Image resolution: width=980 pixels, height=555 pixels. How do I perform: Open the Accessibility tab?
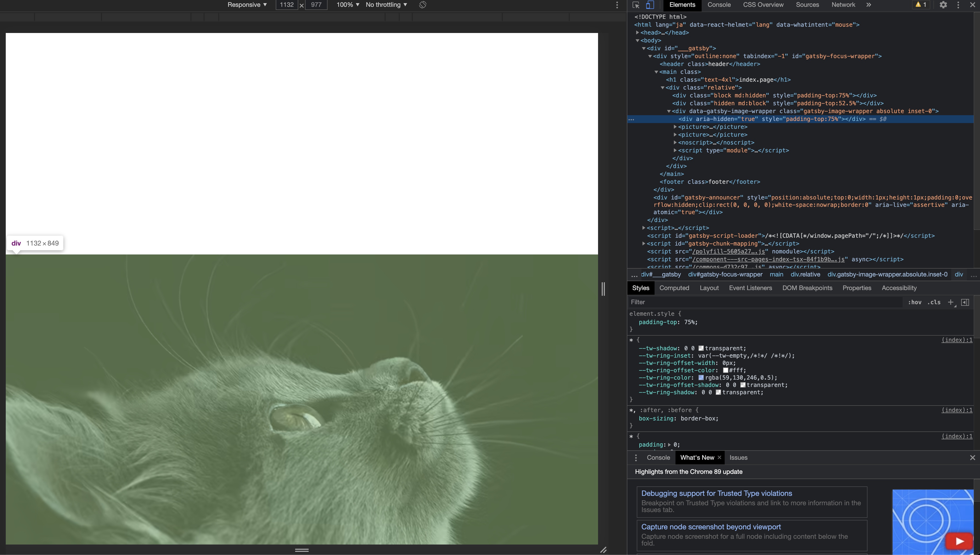point(899,288)
